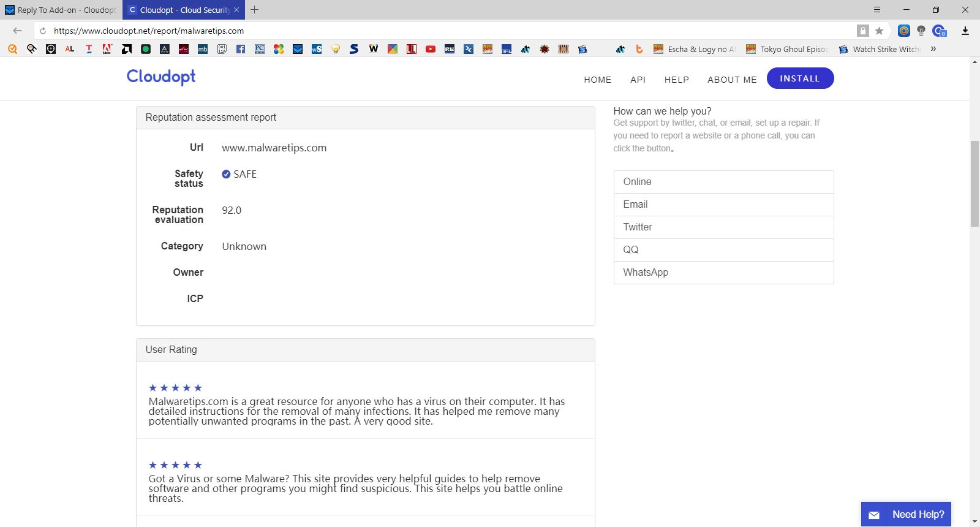Open the HELP navigation item
Viewport: 980px width, 527px height.
click(677, 80)
